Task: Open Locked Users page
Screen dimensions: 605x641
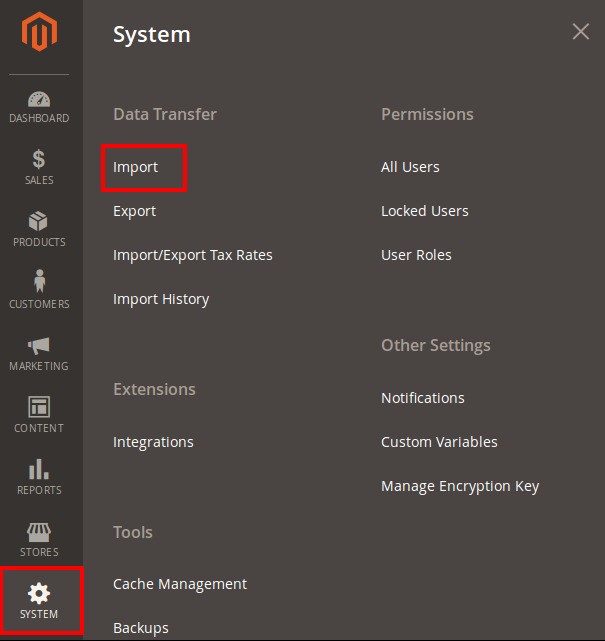Action: click(x=424, y=211)
